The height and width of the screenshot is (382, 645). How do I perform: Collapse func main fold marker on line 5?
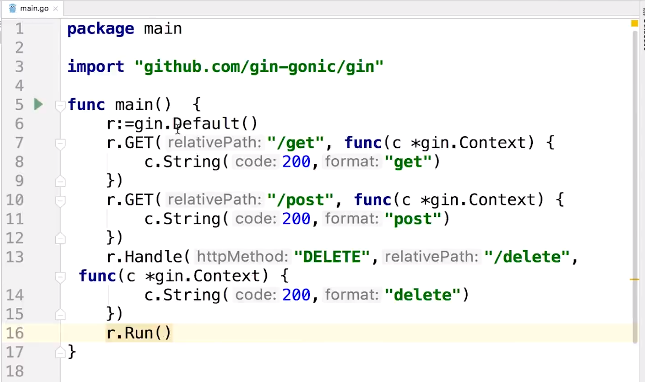coord(60,106)
